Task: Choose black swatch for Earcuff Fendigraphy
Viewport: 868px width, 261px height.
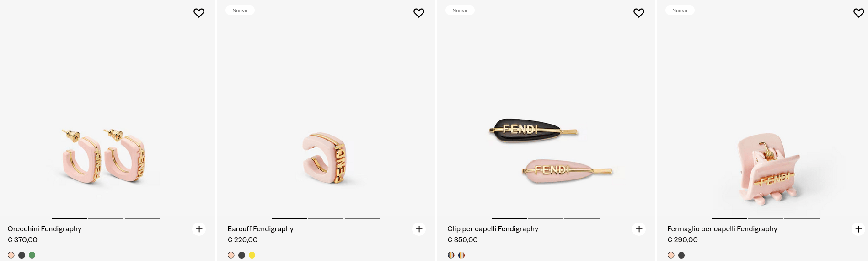Action: click(x=241, y=255)
